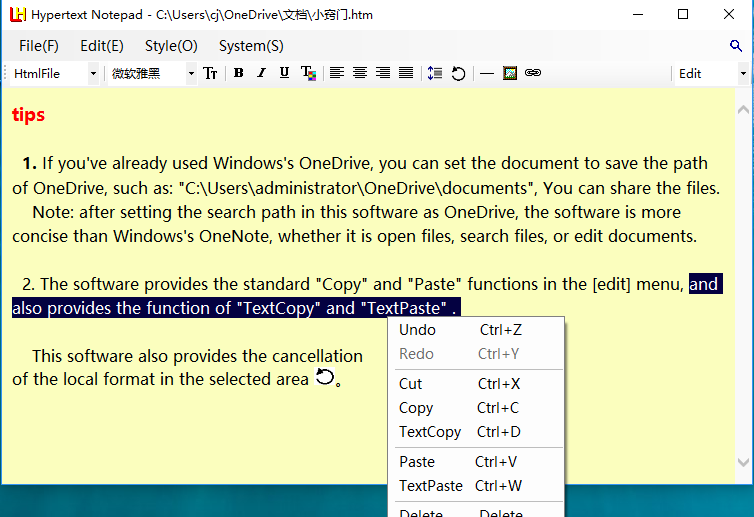Choose TextPaste from context menu
The image size is (754, 517).
(476, 486)
